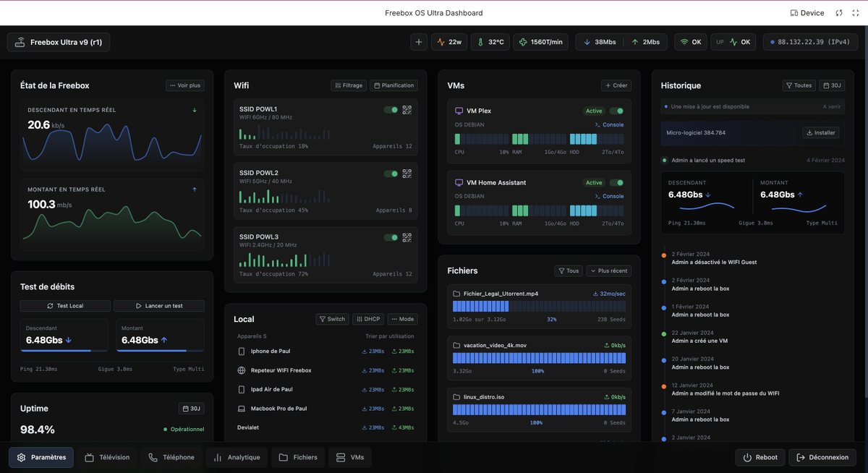The image size is (868, 473).
Task: Click the Fichier_Legal_Utorrent.mp4 progress bar
Action: [539, 306]
